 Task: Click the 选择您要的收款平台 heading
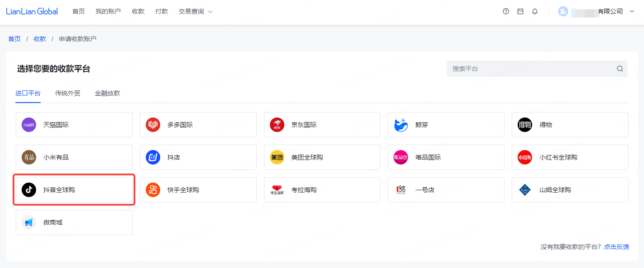coord(54,69)
